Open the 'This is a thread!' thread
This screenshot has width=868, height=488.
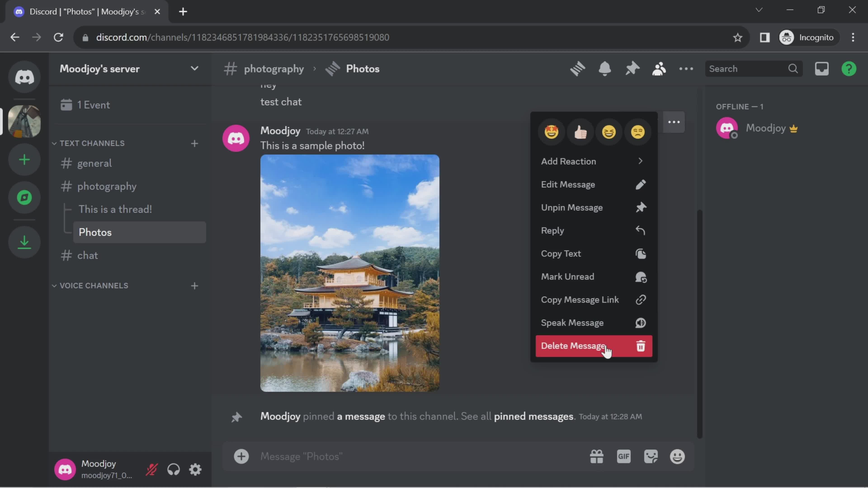click(x=139, y=209)
